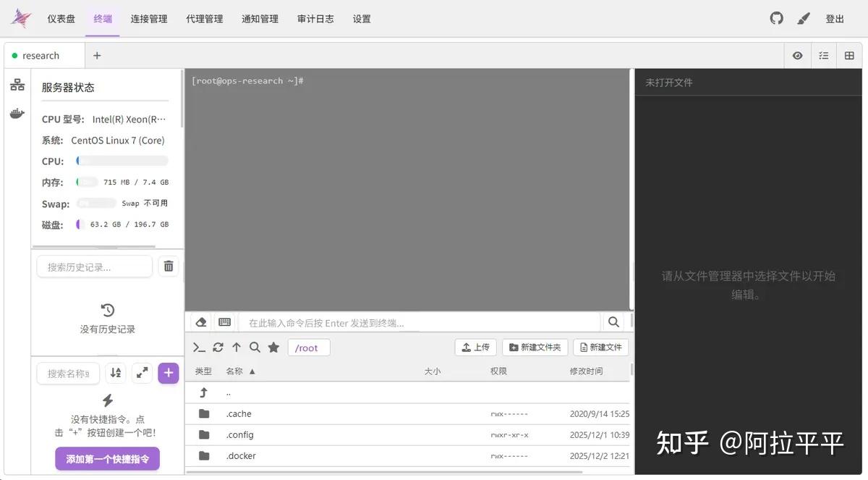
Task: Open 审计日志 menu
Action: pyautogui.click(x=315, y=19)
